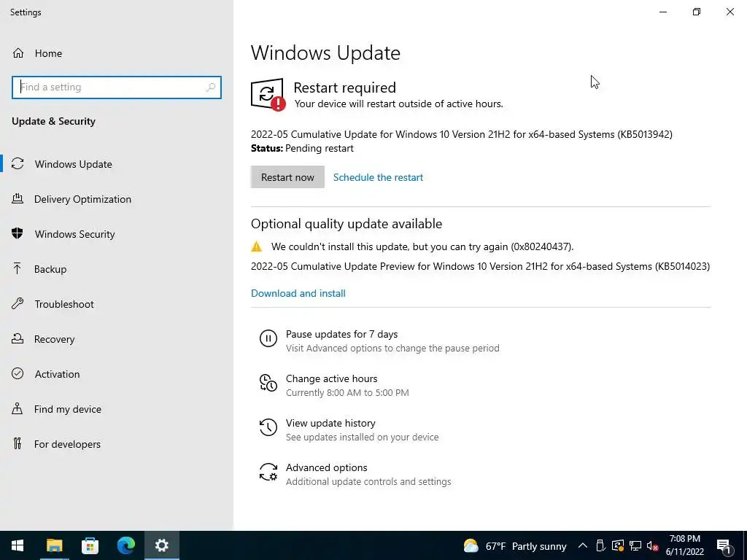Click the View update history clock icon
Screen dimensions: 747x560
tap(268, 427)
